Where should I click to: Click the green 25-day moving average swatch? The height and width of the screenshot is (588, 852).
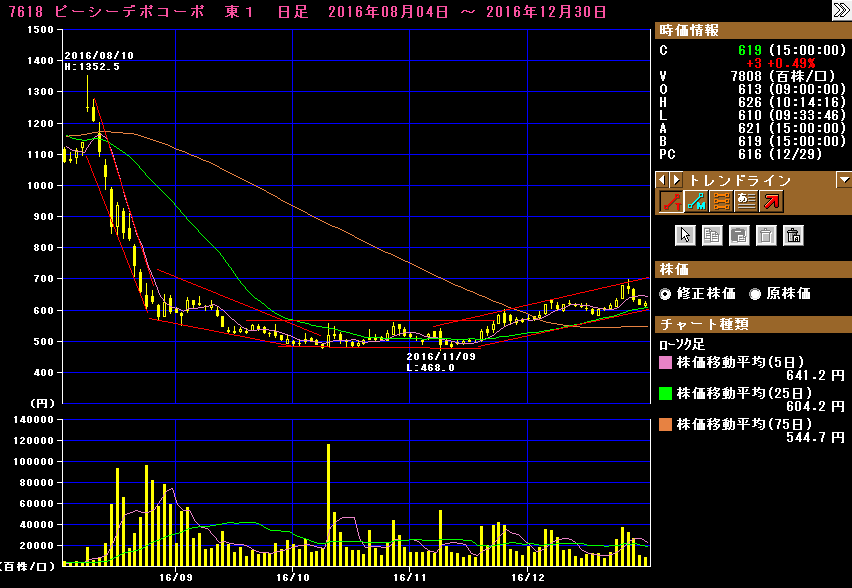(x=664, y=394)
